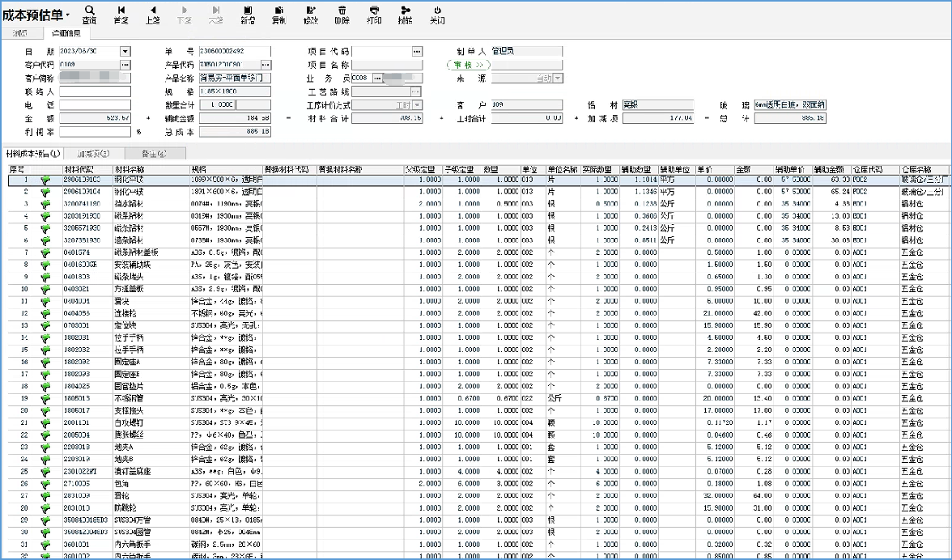Click the 复制 copy toolbar icon
This screenshot has width=952, height=560.
278,15
